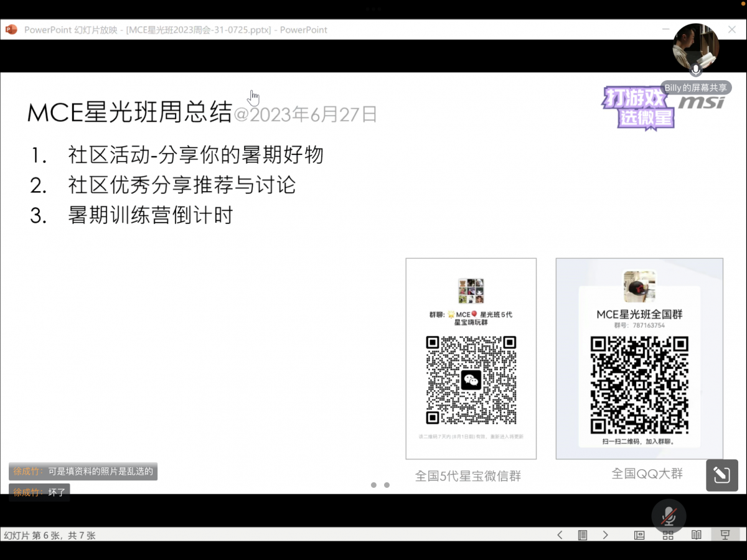Click the '星光班5代 星宝嗨玩群' group name
The width and height of the screenshot is (747, 560).
tap(471, 319)
